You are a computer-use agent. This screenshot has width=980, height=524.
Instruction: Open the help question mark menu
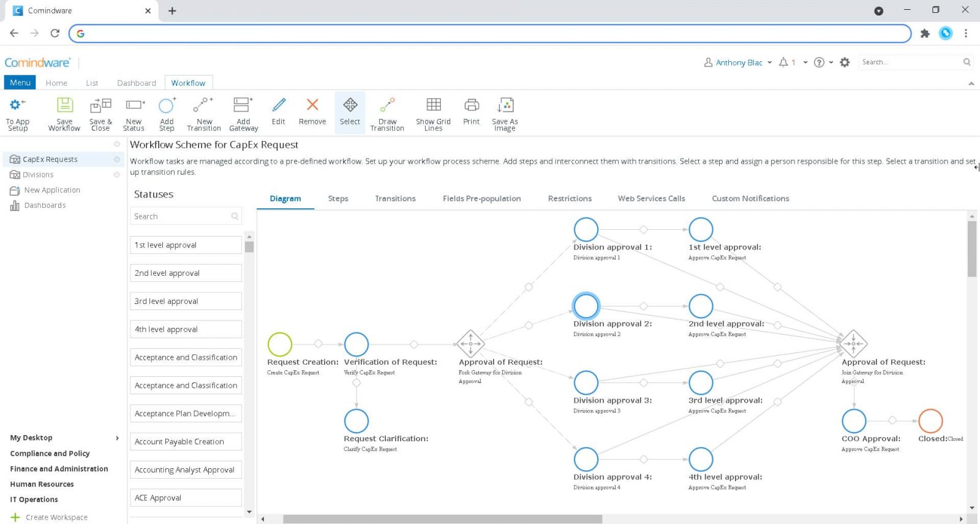pyautogui.click(x=819, y=62)
